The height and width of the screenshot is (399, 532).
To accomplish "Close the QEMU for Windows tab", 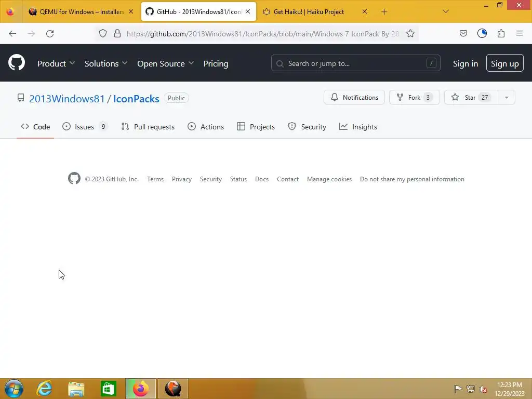I will tap(131, 11).
